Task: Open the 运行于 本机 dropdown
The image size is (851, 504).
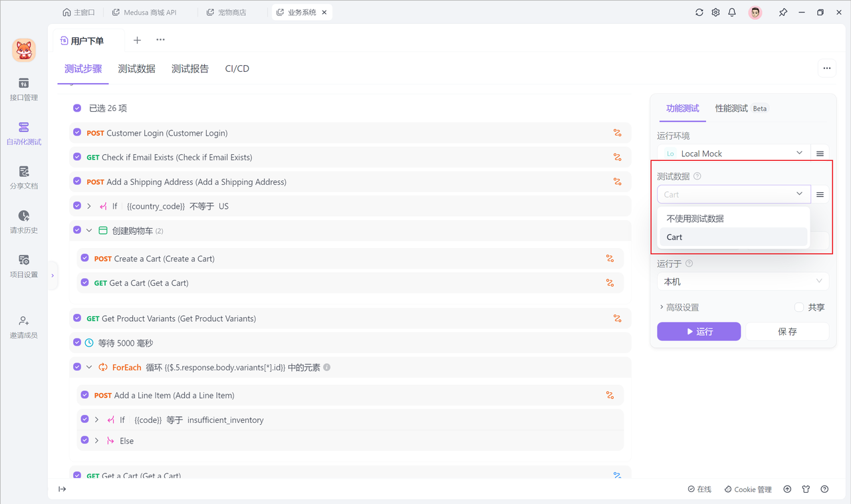Action: (743, 281)
